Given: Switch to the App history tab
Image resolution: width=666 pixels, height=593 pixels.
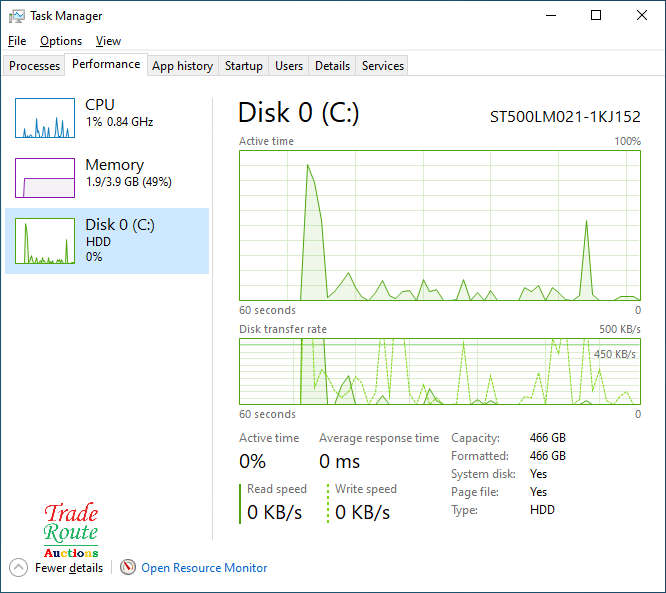Looking at the screenshot, I should [x=182, y=66].
